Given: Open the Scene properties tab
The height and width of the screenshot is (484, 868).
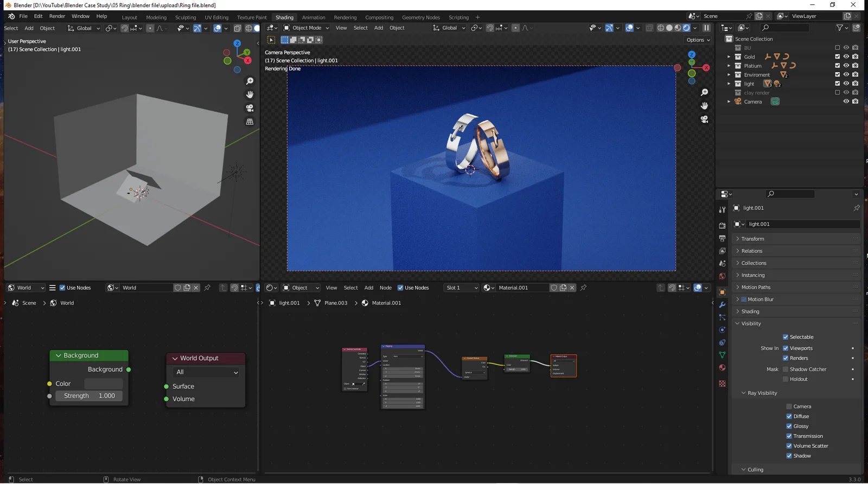Looking at the screenshot, I should pyautogui.click(x=722, y=263).
